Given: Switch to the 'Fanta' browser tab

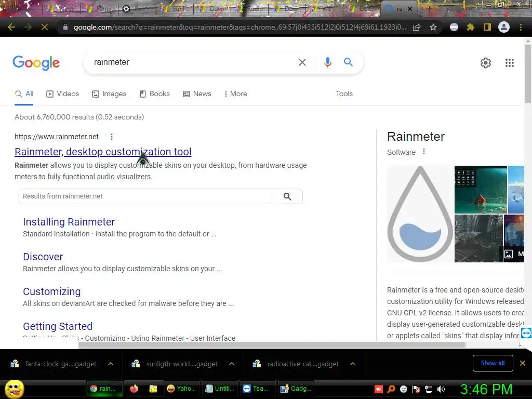Looking at the screenshot, I should (98, 9).
